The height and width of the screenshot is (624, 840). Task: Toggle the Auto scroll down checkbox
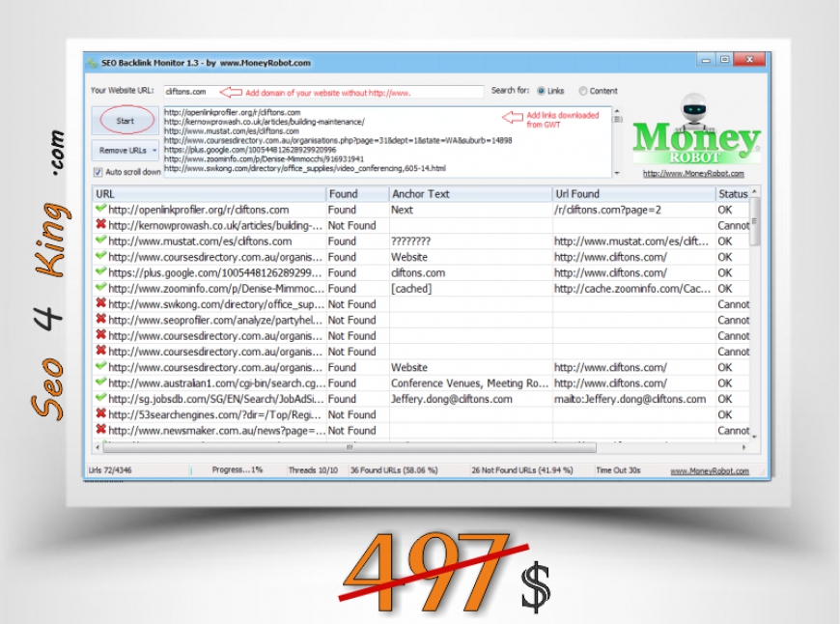coord(98,172)
